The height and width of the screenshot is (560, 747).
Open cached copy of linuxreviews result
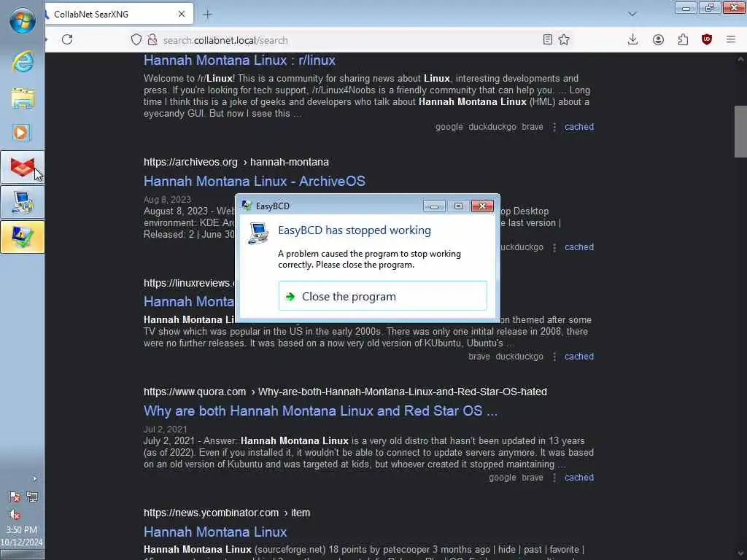click(x=578, y=356)
